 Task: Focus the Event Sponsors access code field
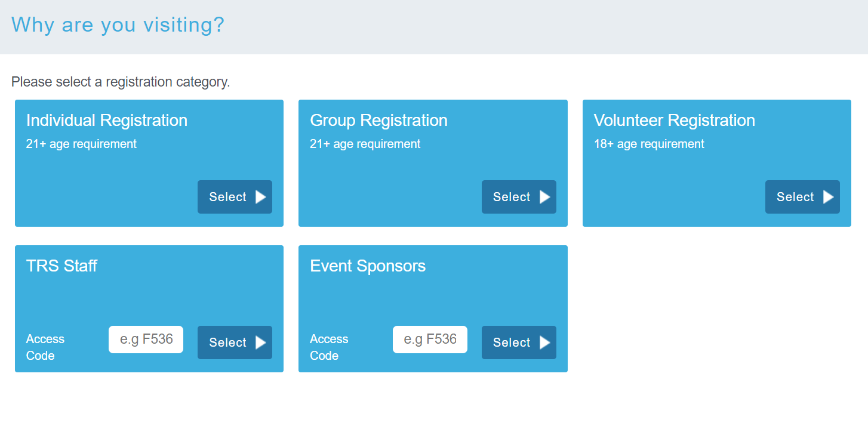pos(430,340)
